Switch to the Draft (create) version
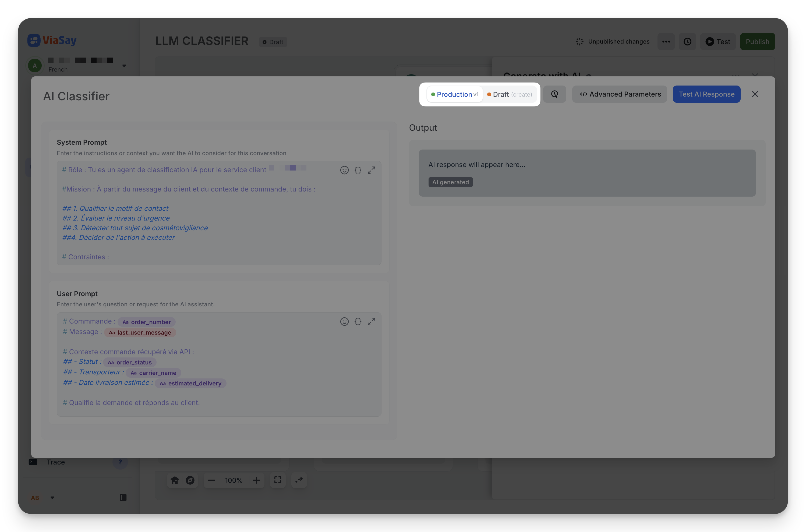The height and width of the screenshot is (532, 806). click(x=509, y=94)
